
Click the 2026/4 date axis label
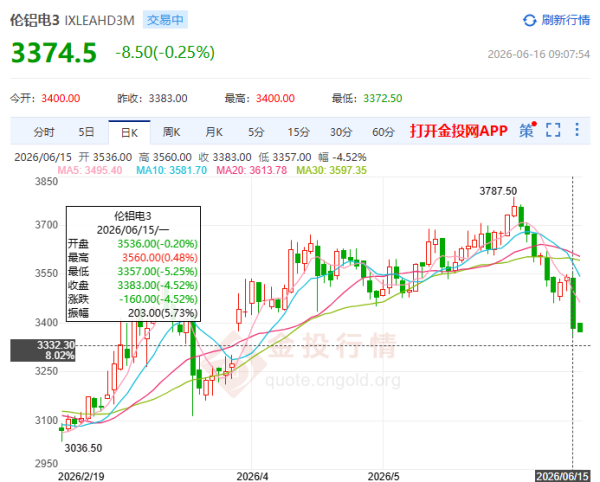(x=252, y=476)
